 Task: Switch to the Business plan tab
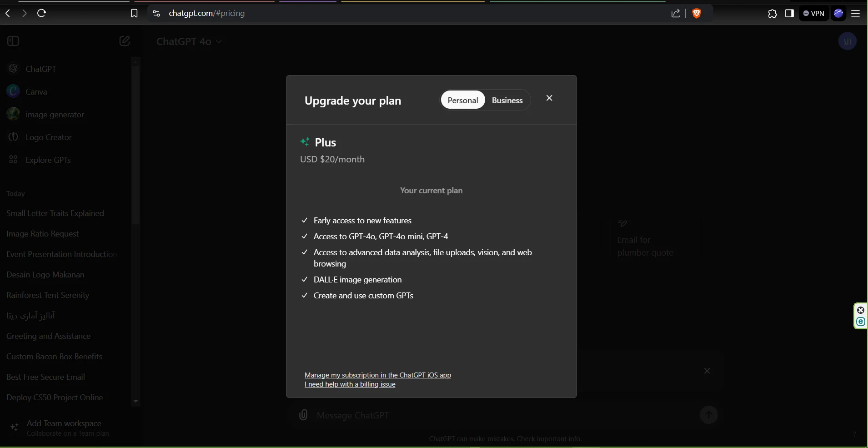(507, 100)
